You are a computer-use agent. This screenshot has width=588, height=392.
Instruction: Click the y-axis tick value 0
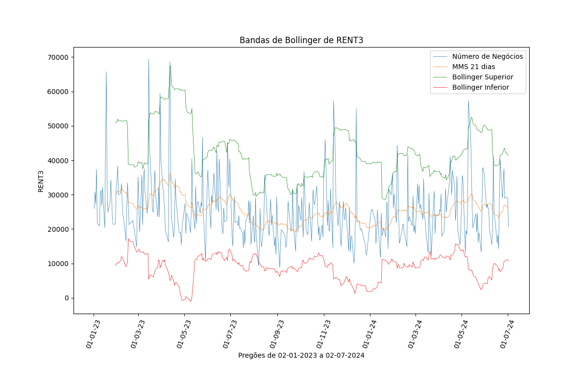tap(68, 298)
